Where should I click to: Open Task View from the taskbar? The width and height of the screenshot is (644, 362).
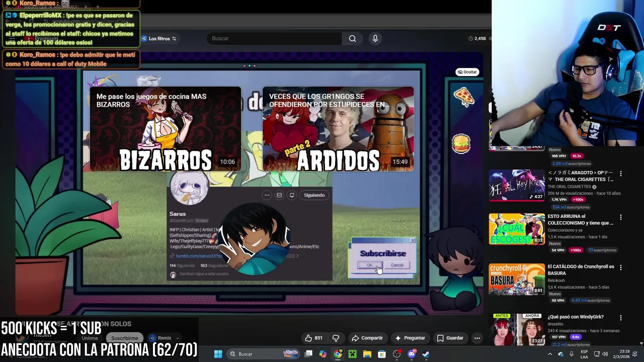click(x=308, y=354)
